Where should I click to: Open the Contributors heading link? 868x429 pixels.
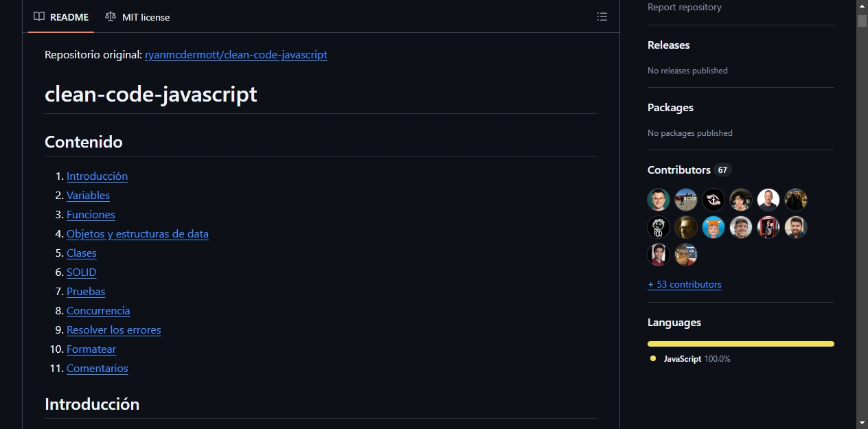pyautogui.click(x=679, y=170)
